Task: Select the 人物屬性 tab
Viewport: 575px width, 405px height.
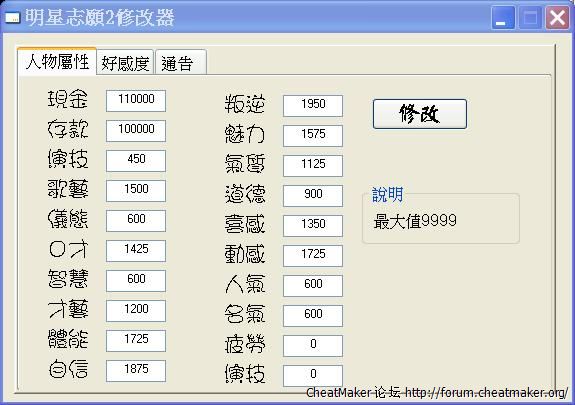Action: [x=57, y=61]
